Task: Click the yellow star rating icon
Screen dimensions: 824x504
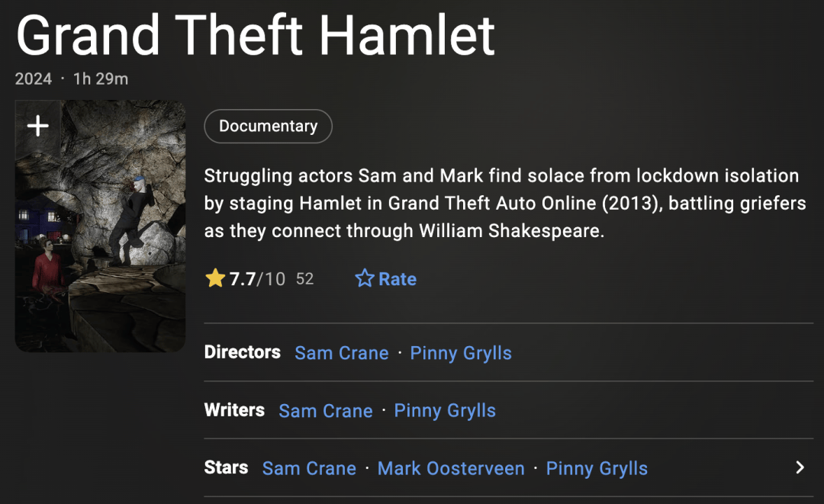Action: [x=215, y=279]
